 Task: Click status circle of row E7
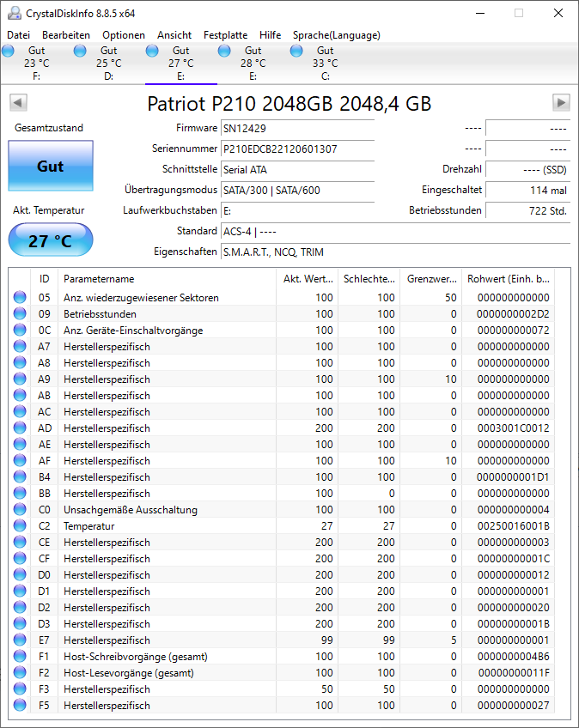click(20, 640)
